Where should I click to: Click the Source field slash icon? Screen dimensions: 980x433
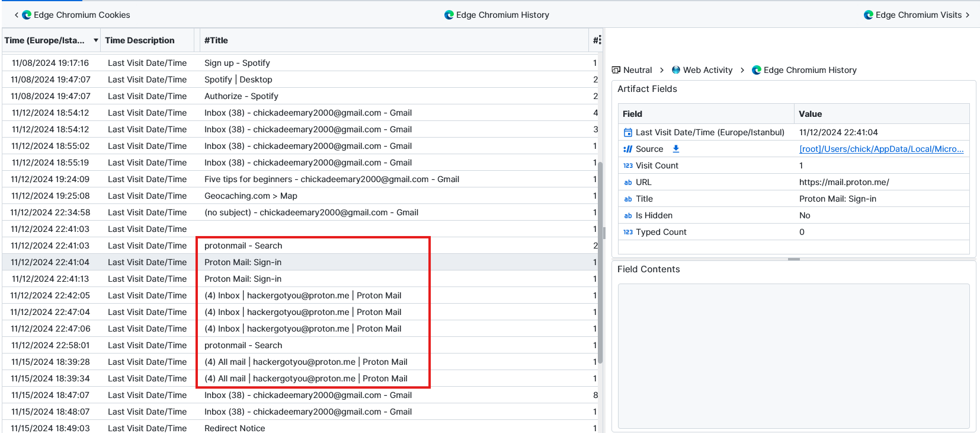point(627,149)
